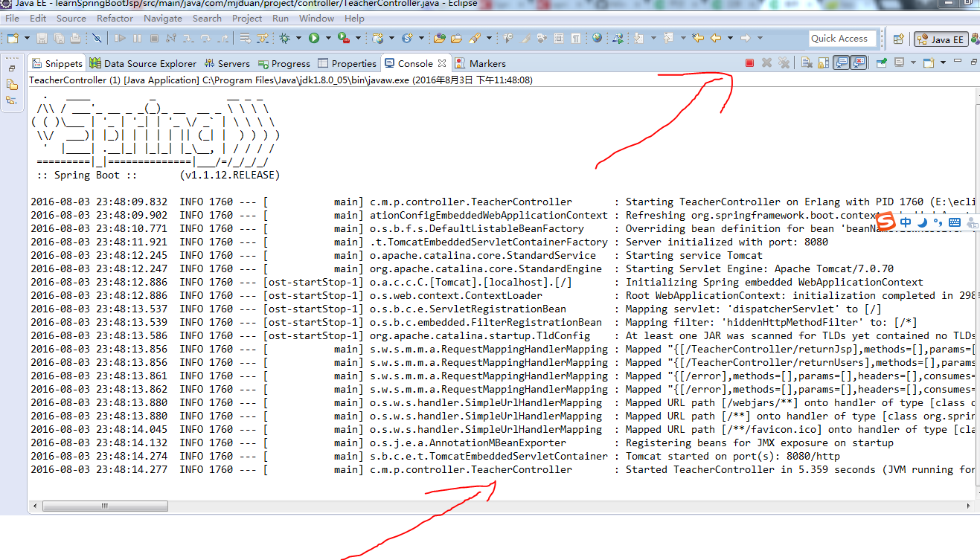The width and height of the screenshot is (980, 560).
Task: Toggle half/full width moon icon on IME bar
Action: (x=922, y=222)
